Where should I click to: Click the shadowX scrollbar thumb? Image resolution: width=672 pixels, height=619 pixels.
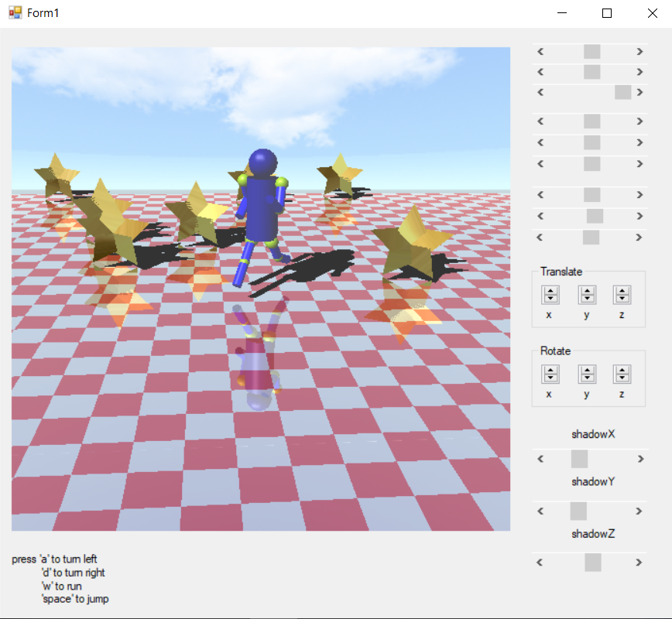tap(579, 459)
